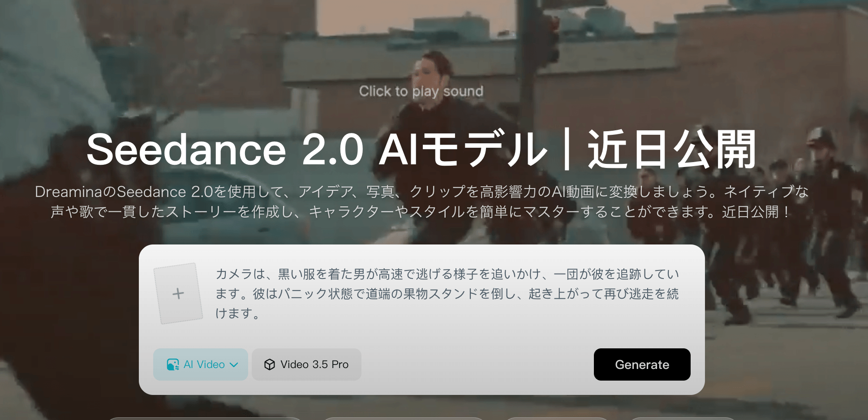Click the last prompt line ending けます。
Screen dimensions: 868x420
(237, 313)
